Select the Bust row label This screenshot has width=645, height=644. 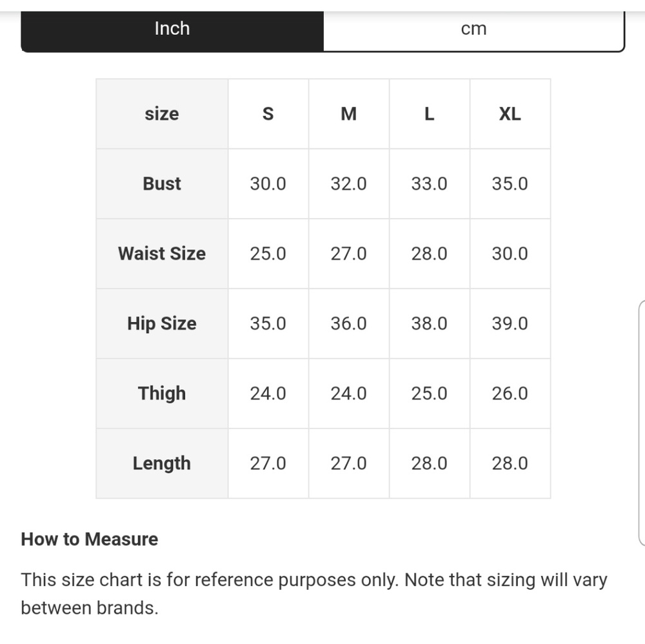(x=162, y=183)
